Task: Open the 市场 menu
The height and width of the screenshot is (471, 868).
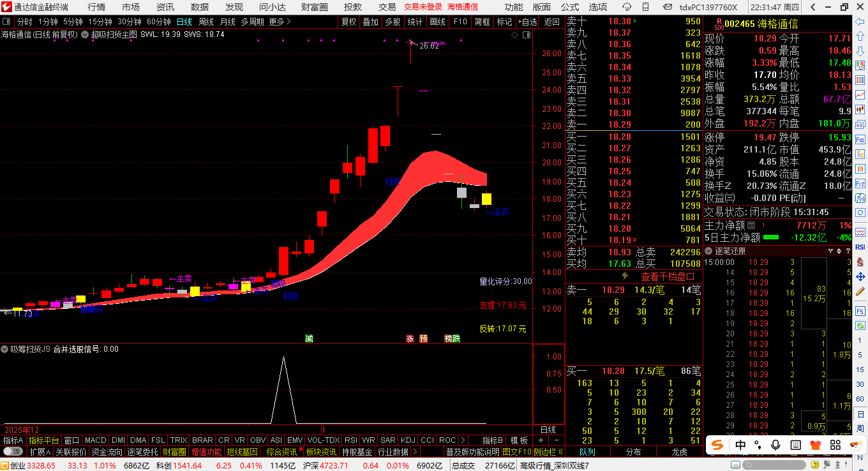Action: point(131,7)
